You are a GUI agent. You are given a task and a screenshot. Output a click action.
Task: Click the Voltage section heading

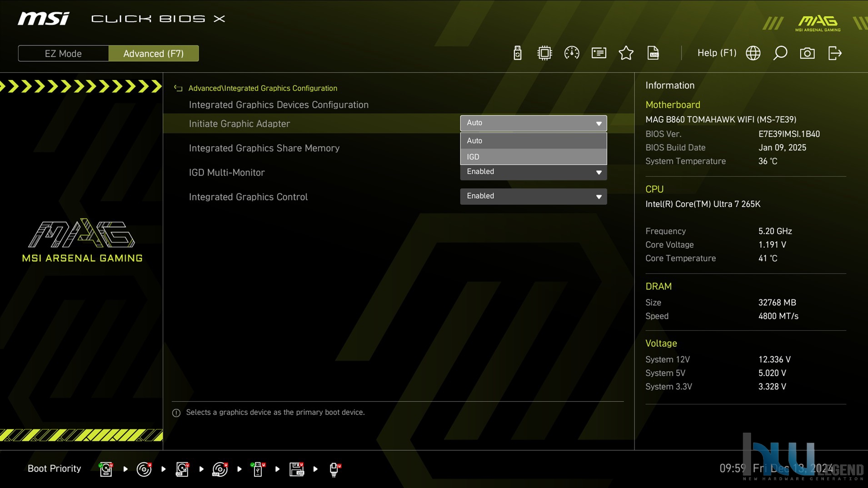coord(661,344)
